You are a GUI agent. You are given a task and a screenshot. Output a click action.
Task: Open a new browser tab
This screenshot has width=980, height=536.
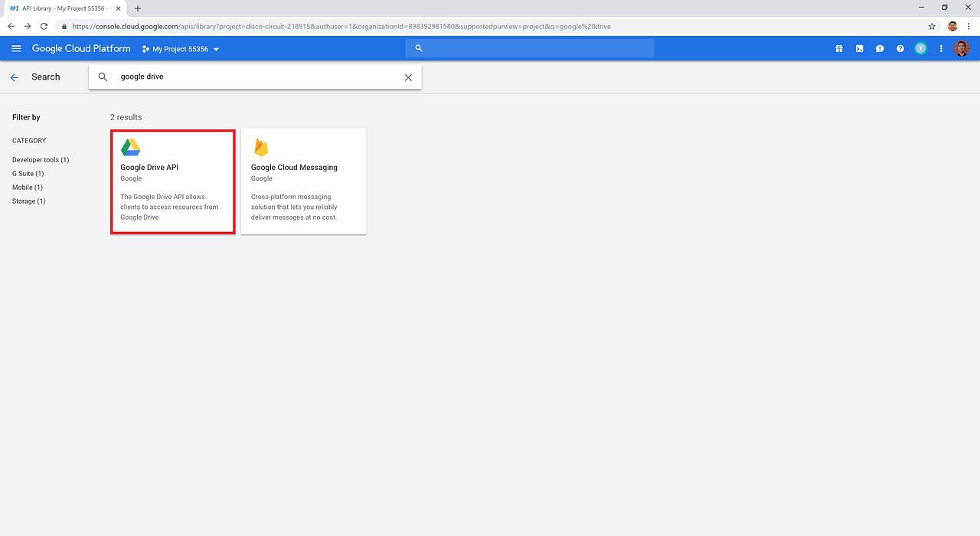pos(136,8)
